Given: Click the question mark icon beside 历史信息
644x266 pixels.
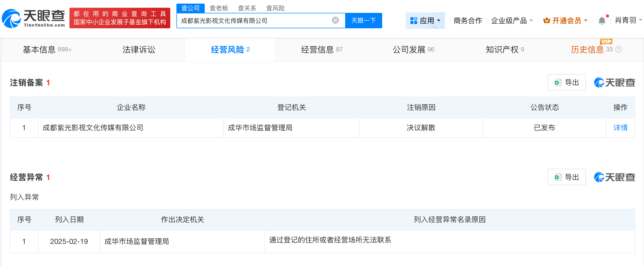Looking at the screenshot, I should [618, 50].
